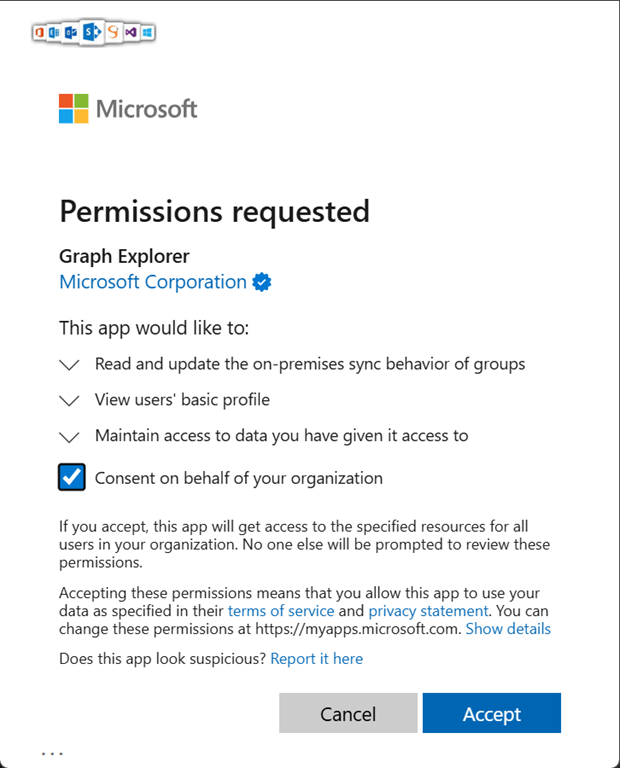Click the Windows logo icon in top strip
620x768 pixels.
[x=147, y=33]
